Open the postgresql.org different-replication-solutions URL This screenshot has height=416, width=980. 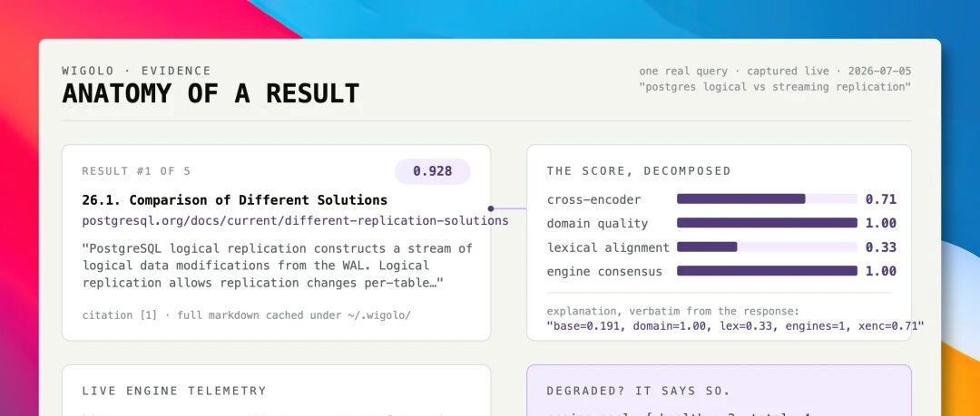coord(295,220)
